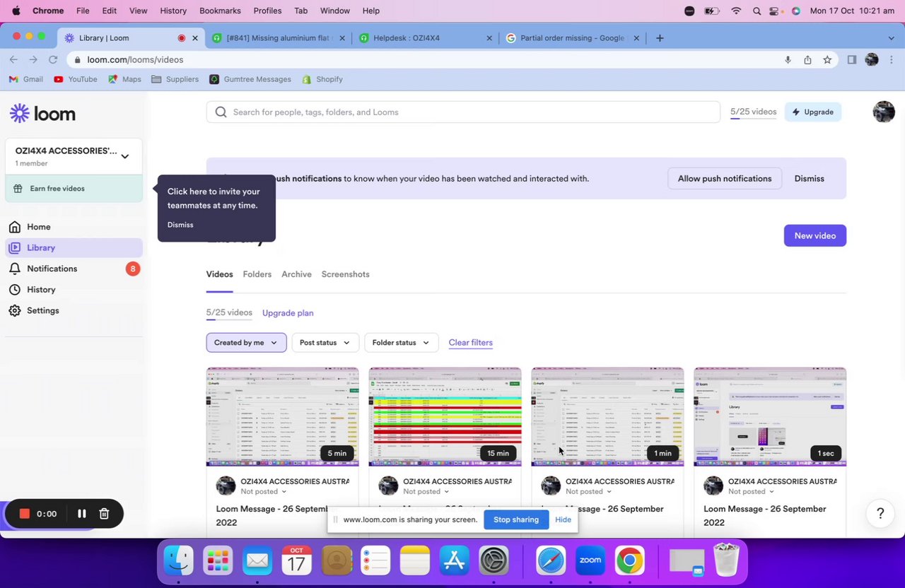
Task: Open a new Chrome tab
Action: tap(660, 38)
